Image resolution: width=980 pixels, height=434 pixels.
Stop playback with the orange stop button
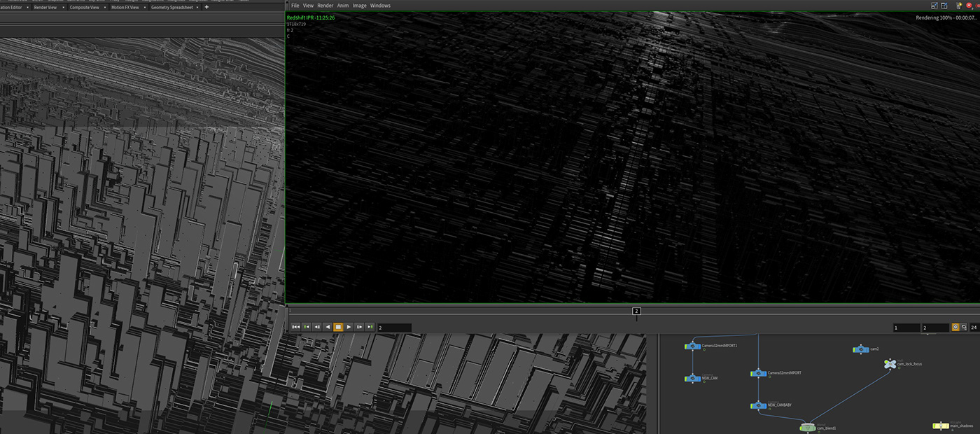click(338, 327)
